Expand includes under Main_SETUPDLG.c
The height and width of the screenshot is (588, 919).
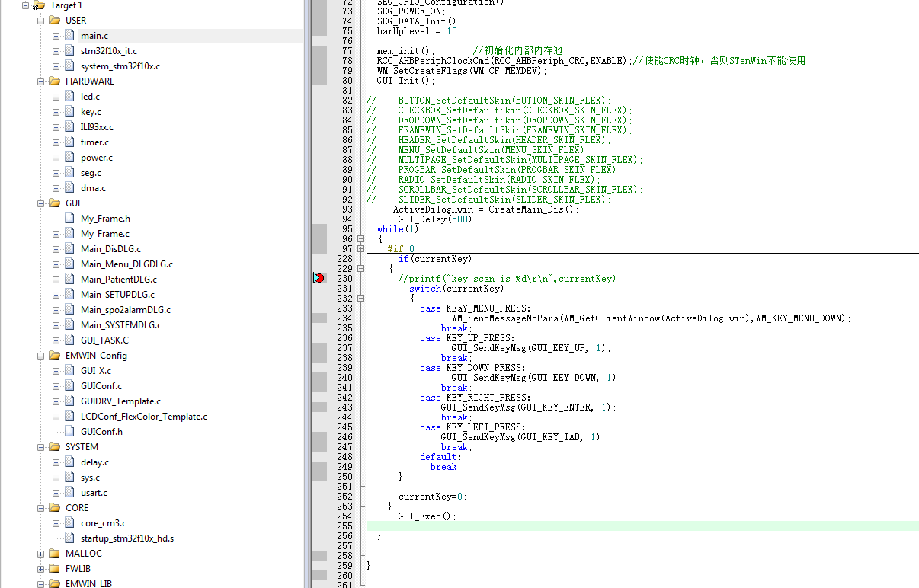point(56,295)
